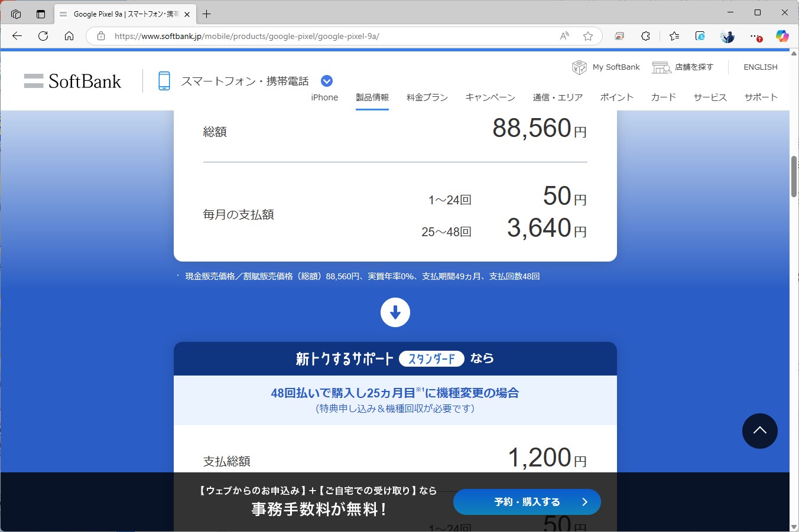Open 店舗を探す store finder

pyautogui.click(x=683, y=67)
